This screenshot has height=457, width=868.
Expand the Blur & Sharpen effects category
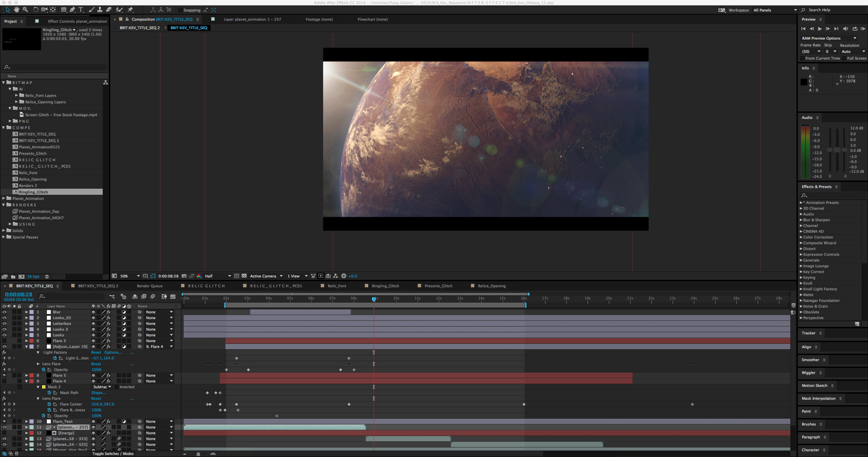tap(801, 220)
